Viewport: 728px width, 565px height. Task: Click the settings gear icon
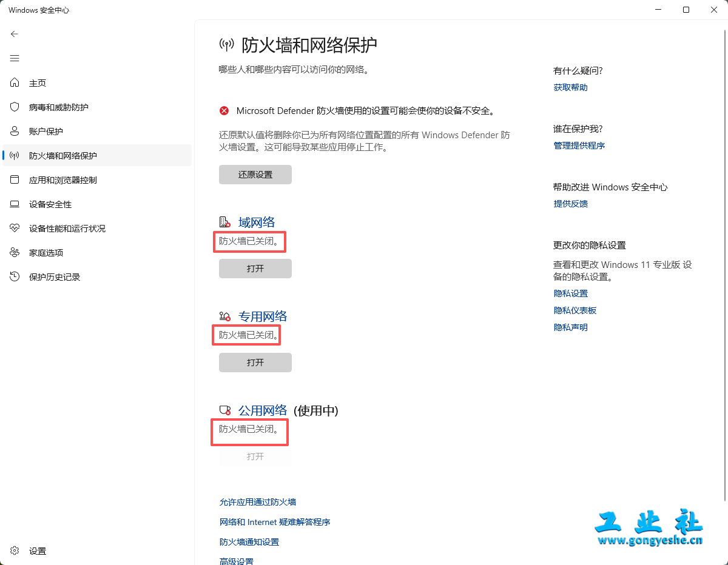pyautogui.click(x=15, y=550)
